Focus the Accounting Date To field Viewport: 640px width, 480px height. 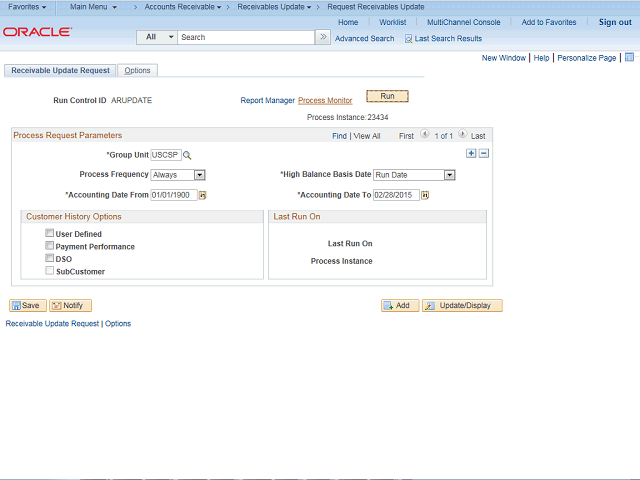pyautogui.click(x=396, y=195)
